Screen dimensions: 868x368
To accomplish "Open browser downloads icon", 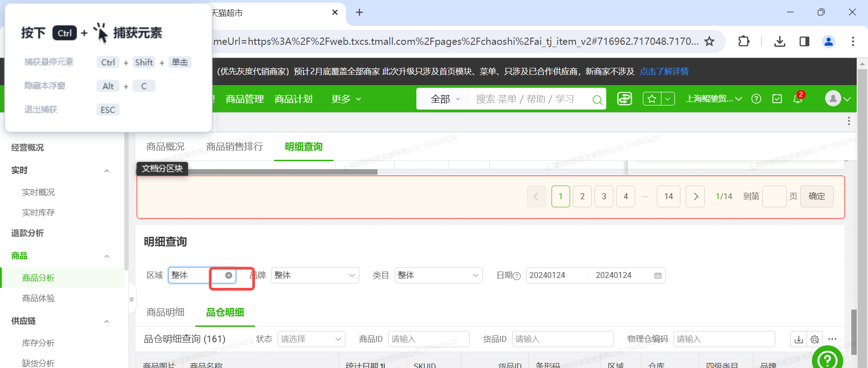I will pyautogui.click(x=779, y=42).
